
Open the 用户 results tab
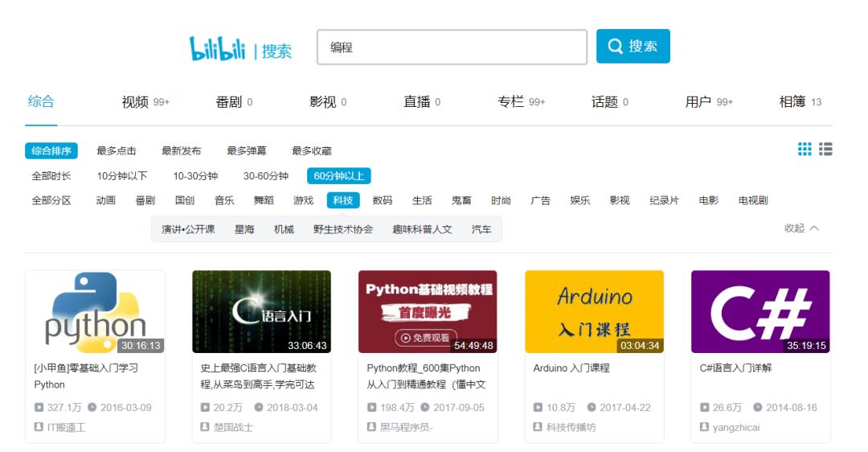pyautogui.click(x=709, y=102)
